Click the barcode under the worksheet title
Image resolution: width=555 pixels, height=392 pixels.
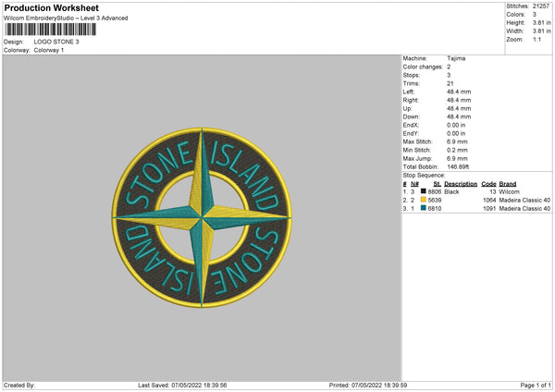(50, 30)
